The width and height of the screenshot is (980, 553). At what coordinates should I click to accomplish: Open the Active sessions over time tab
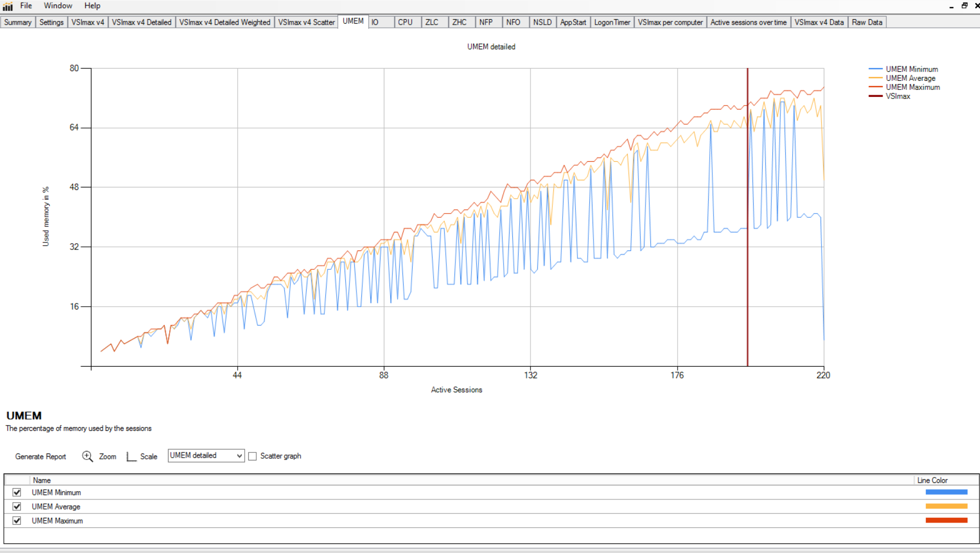748,22
